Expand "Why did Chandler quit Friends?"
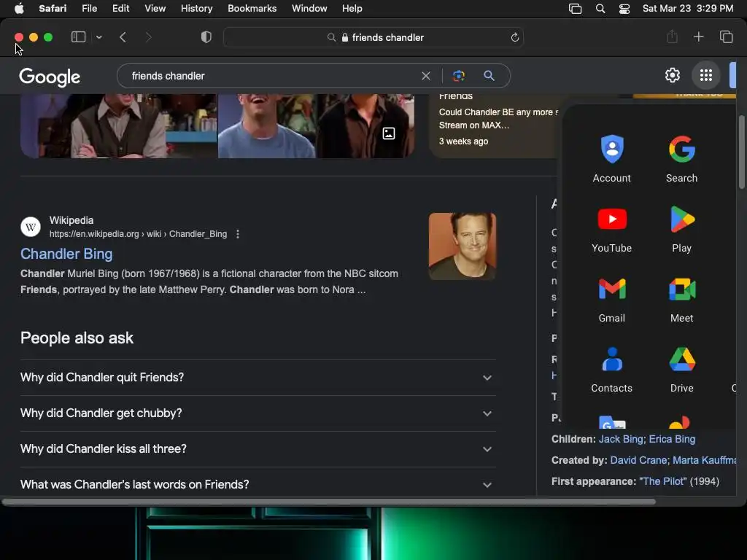 [x=258, y=378]
